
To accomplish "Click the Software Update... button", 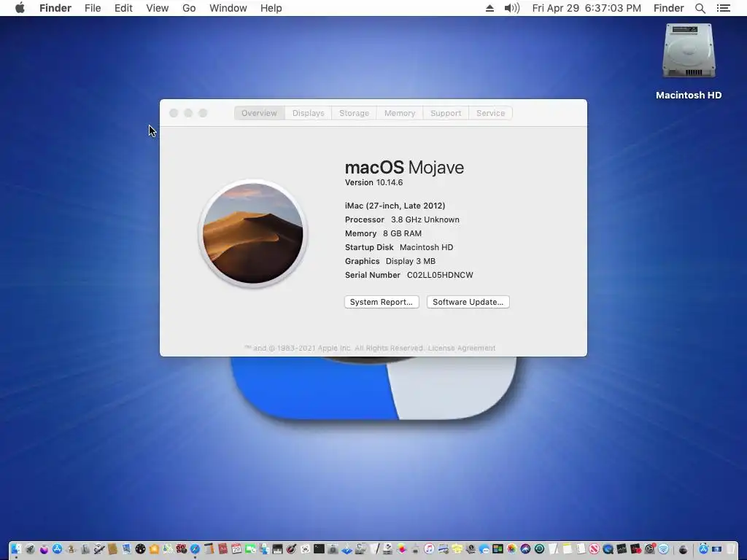I will 468,302.
